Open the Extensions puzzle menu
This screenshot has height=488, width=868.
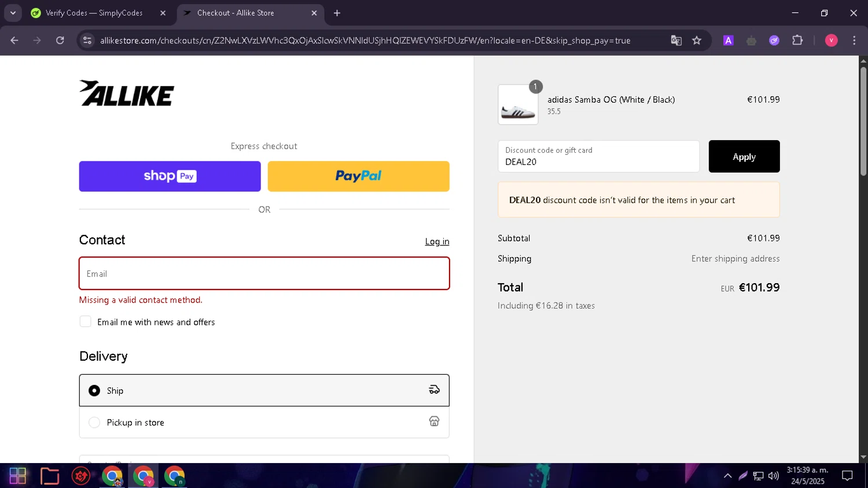coord(797,41)
